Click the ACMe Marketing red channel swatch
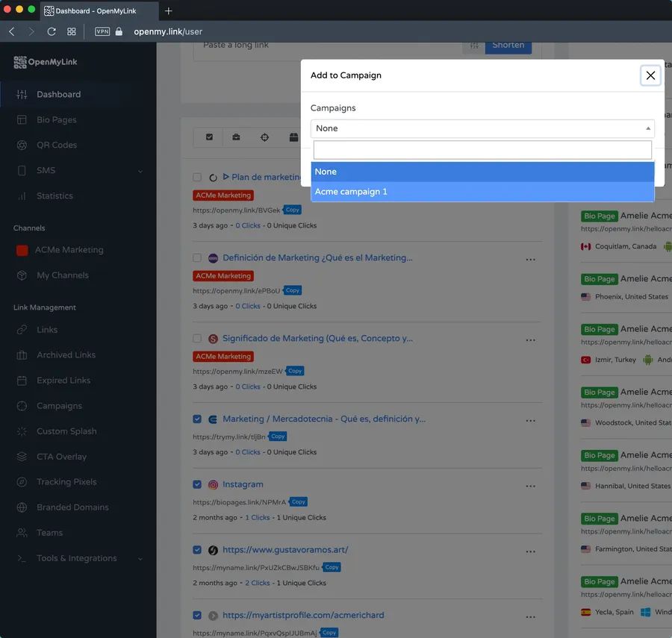Screen dimensions: 672x638 pyautogui.click(x=22, y=250)
